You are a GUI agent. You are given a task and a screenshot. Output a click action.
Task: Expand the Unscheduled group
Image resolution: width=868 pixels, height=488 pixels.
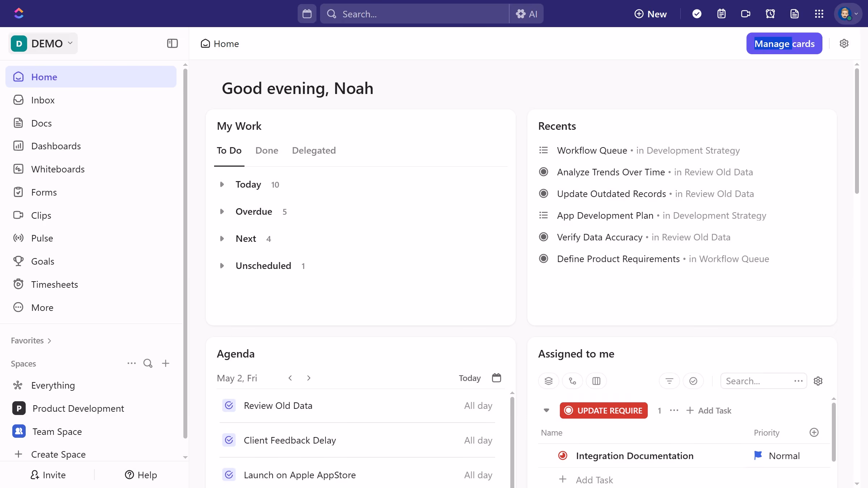[x=222, y=266]
